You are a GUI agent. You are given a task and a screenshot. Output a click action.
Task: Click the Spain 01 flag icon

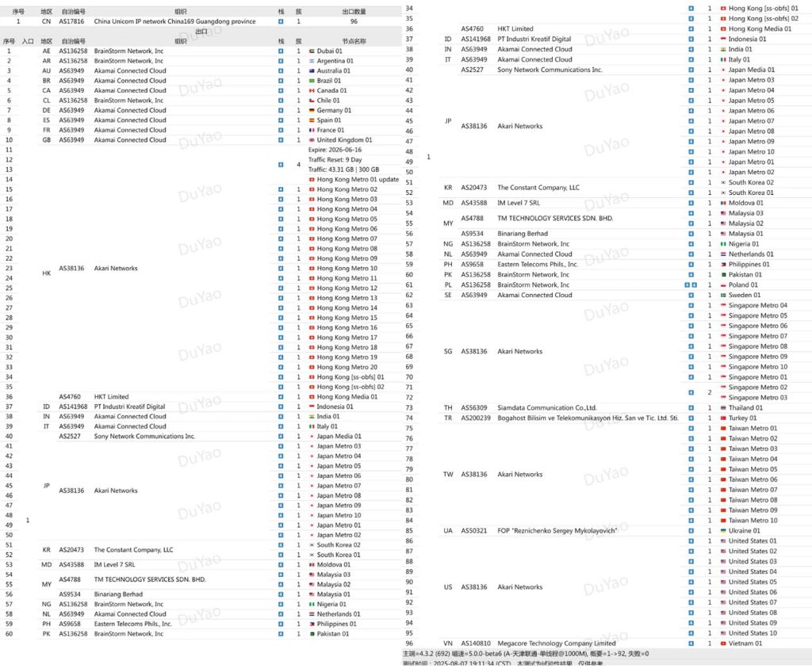[312, 120]
